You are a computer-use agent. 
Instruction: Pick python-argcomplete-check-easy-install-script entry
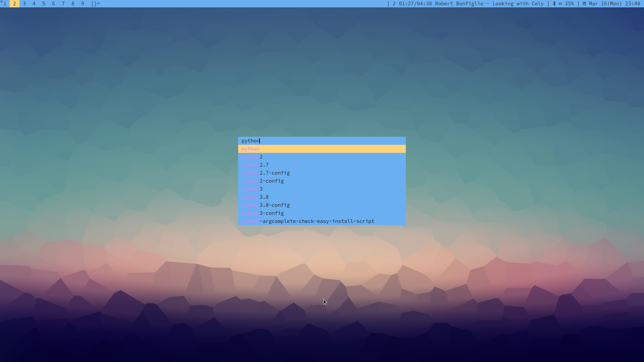coord(308,221)
